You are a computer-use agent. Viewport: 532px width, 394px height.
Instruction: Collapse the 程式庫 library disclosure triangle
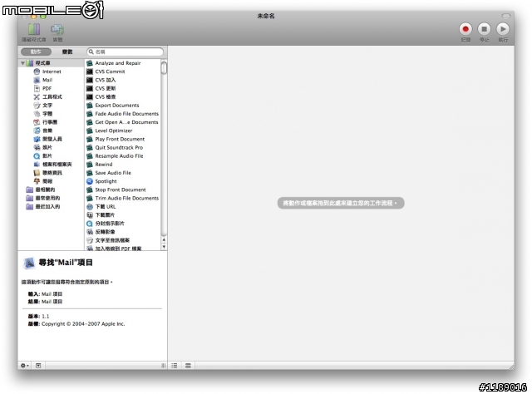pyautogui.click(x=22, y=63)
